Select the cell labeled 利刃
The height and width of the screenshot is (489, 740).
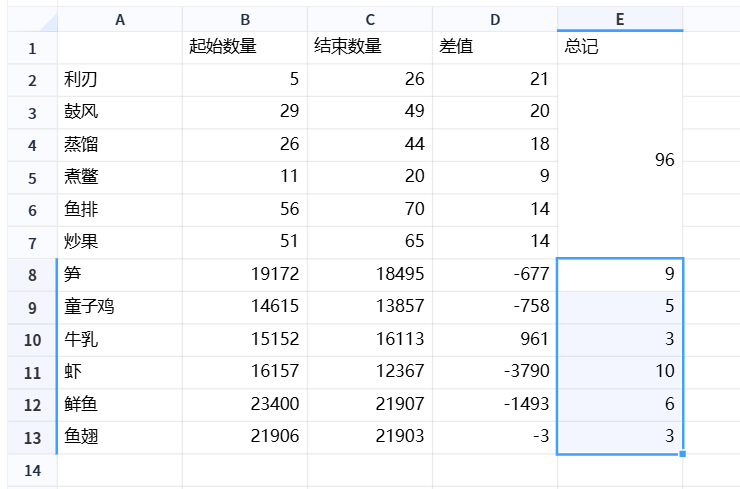pos(120,80)
